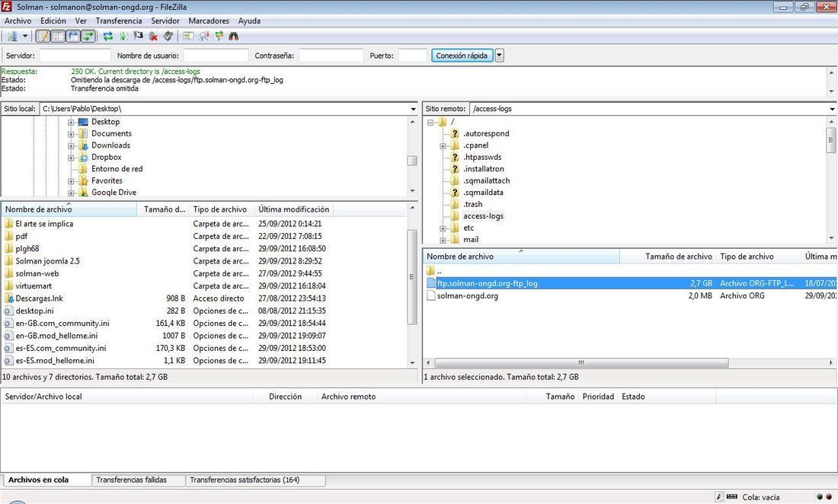Collapse the remote root folder

click(x=430, y=123)
